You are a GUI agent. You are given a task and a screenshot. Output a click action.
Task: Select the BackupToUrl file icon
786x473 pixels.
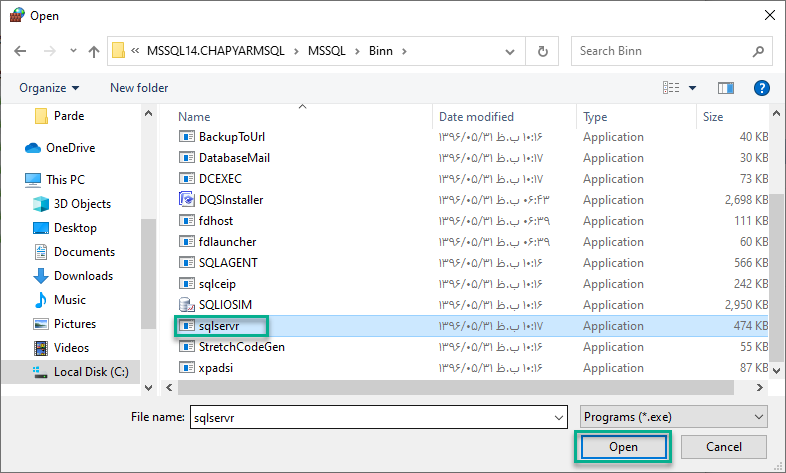click(186, 136)
